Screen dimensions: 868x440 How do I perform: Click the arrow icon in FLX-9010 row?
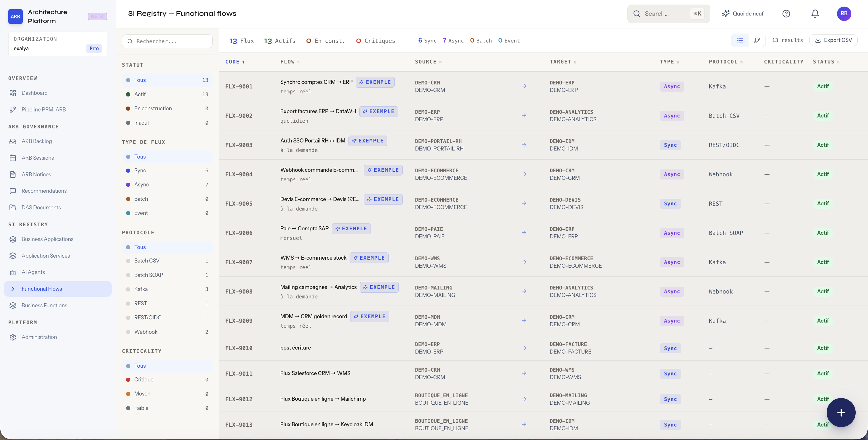[x=524, y=348]
